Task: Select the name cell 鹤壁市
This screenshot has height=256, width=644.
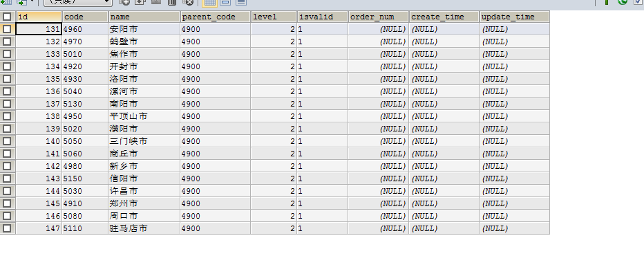Action: (144, 42)
